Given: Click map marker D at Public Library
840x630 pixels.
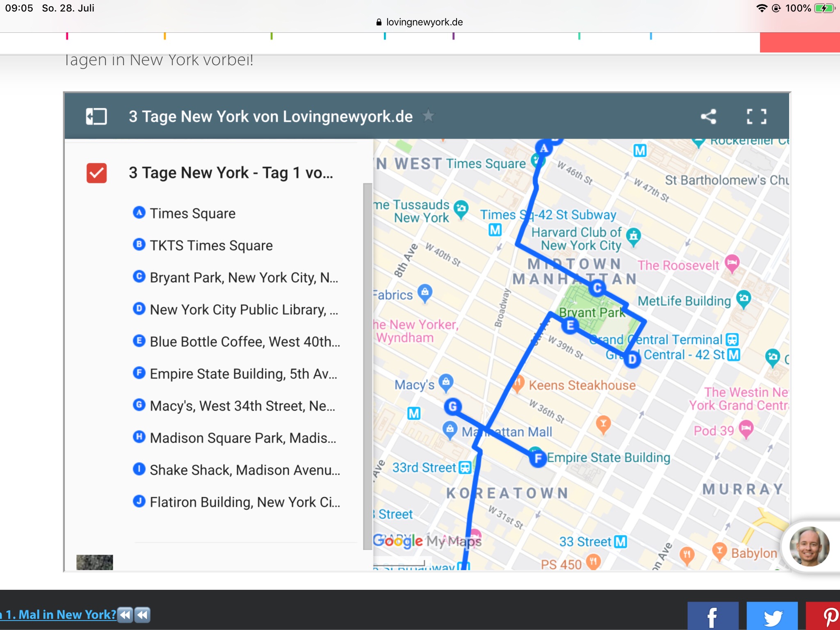Looking at the screenshot, I should coord(632,360).
